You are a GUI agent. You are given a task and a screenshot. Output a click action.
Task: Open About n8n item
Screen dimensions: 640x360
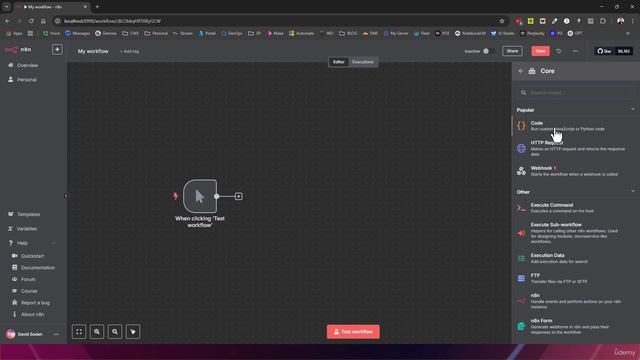coord(33,314)
